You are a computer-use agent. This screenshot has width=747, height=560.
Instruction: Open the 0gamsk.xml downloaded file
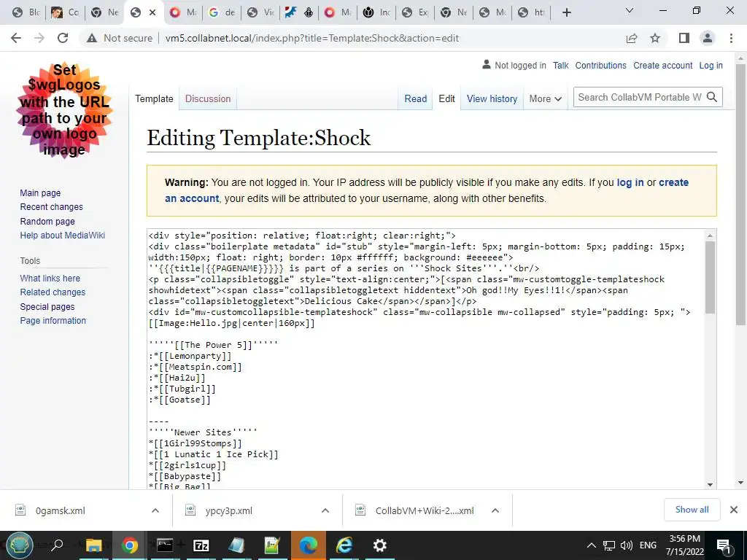pyautogui.click(x=61, y=510)
